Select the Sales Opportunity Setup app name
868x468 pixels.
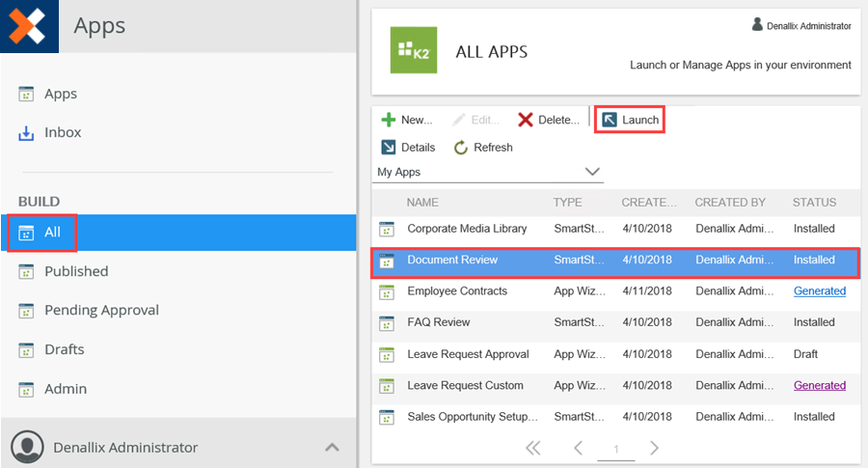point(473,417)
